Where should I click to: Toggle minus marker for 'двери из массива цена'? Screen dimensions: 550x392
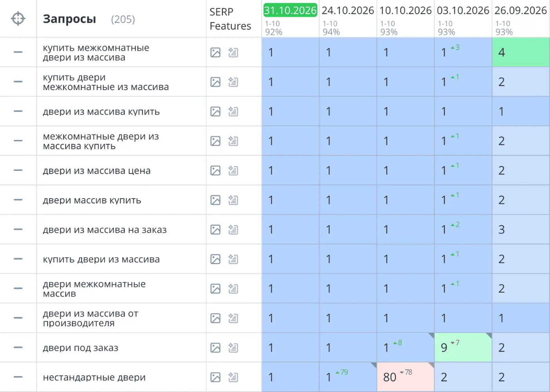(18, 170)
